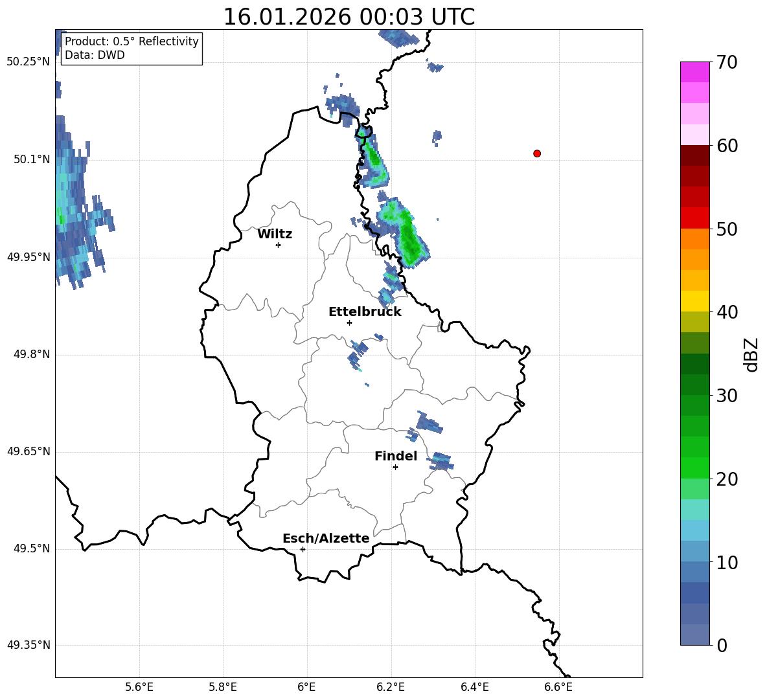Image resolution: width=767 pixels, height=700 pixels.
Task: Click the radar echo cell east of Findel
Action: click(x=441, y=461)
